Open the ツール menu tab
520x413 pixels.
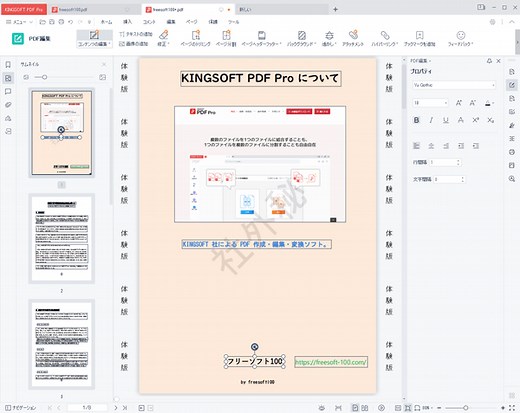(x=233, y=22)
